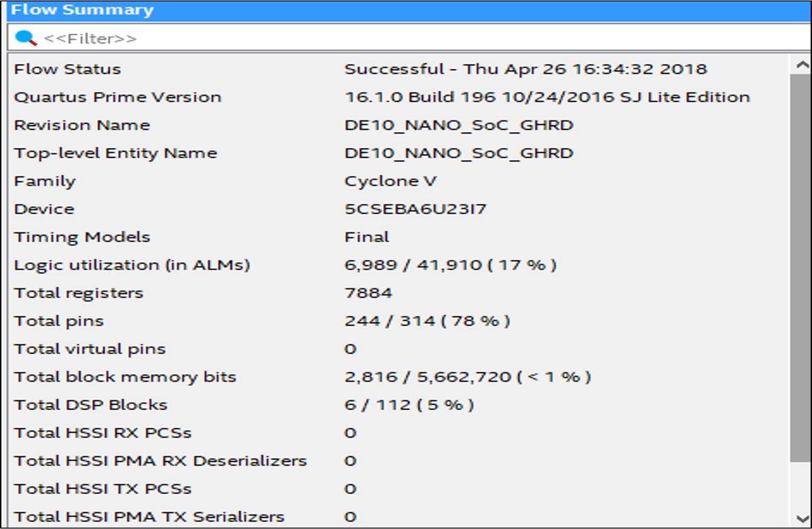Click the Top-level Entity Name label
The height and width of the screenshot is (529, 812).
[115, 153]
